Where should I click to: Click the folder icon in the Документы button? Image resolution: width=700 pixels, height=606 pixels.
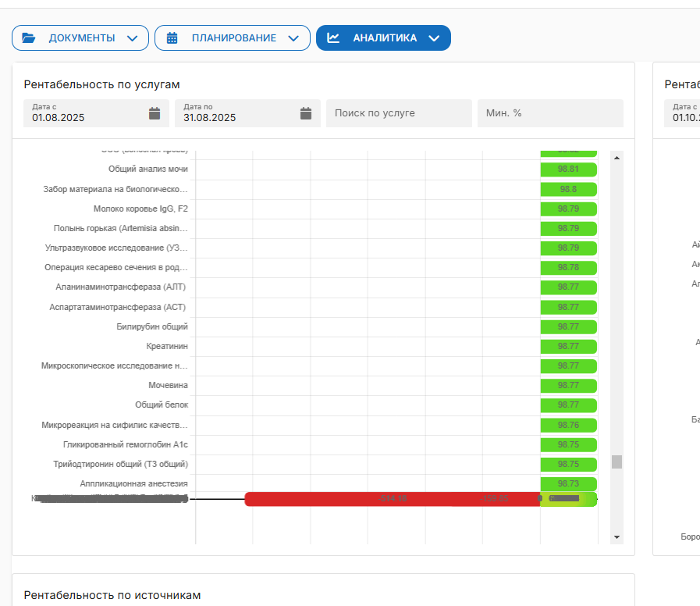[x=29, y=37]
